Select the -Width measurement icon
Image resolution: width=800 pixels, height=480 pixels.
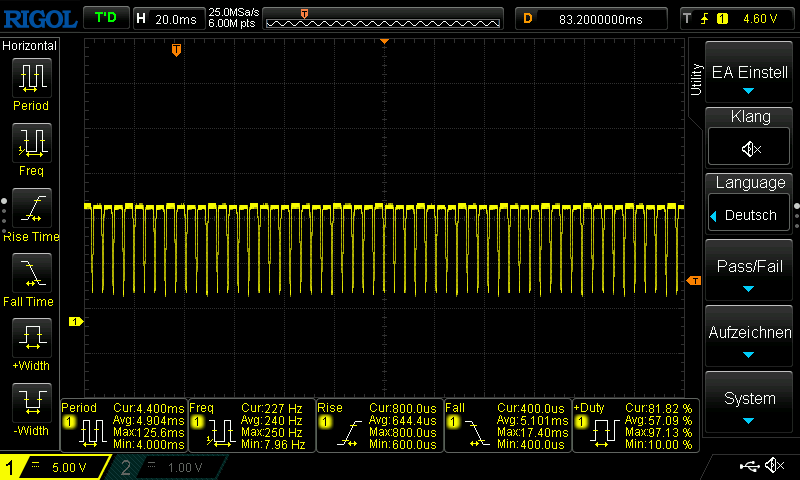[x=31, y=404]
